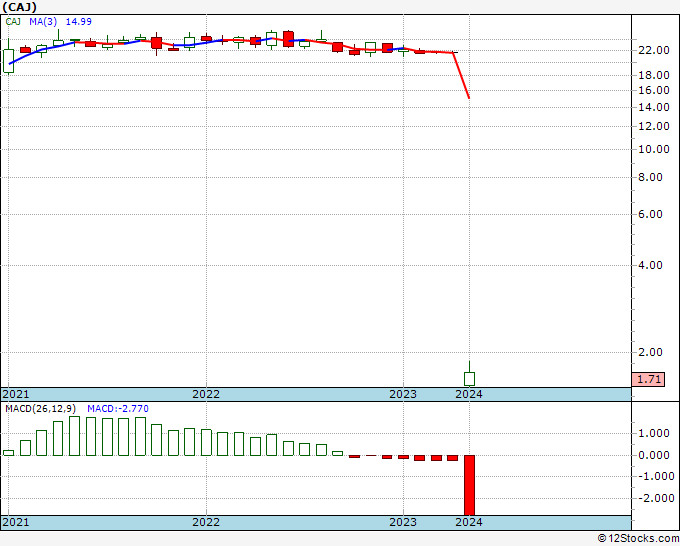
Task: Click the 2023 label on MACD axis
Action: click(403, 522)
